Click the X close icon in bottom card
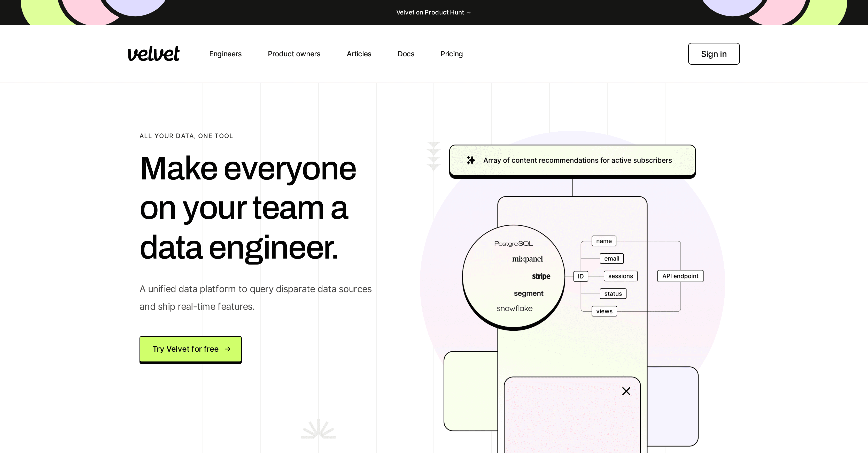The width and height of the screenshot is (868, 453). click(626, 391)
